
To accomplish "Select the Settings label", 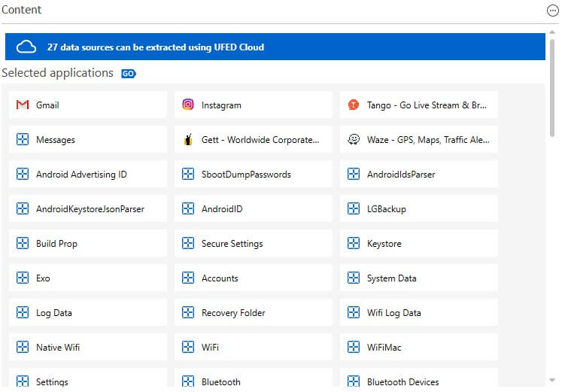I will (x=52, y=382).
